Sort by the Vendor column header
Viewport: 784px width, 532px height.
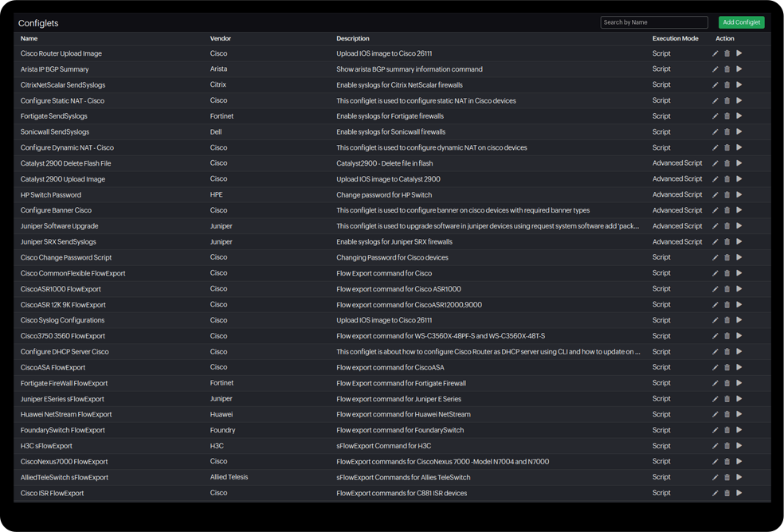221,38
